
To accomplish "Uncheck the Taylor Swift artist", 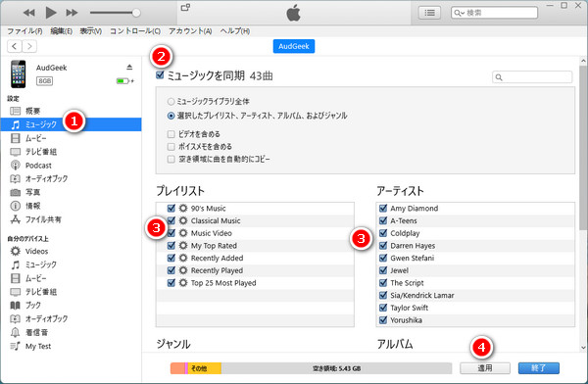I will tap(383, 308).
